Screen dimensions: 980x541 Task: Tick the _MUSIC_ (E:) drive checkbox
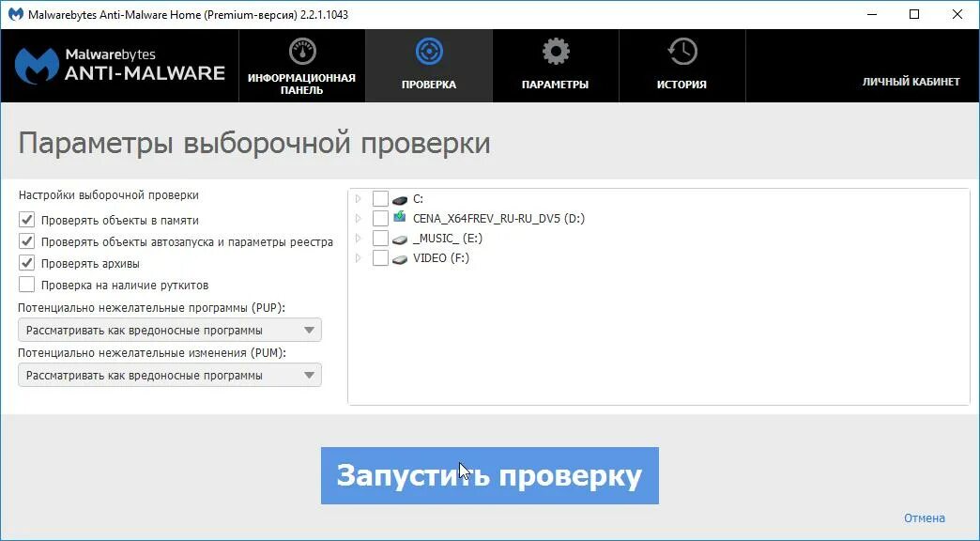pos(380,239)
